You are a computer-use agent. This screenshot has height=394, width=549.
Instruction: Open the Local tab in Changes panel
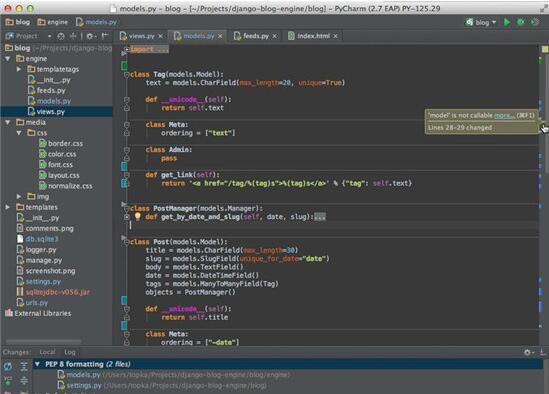pos(47,352)
